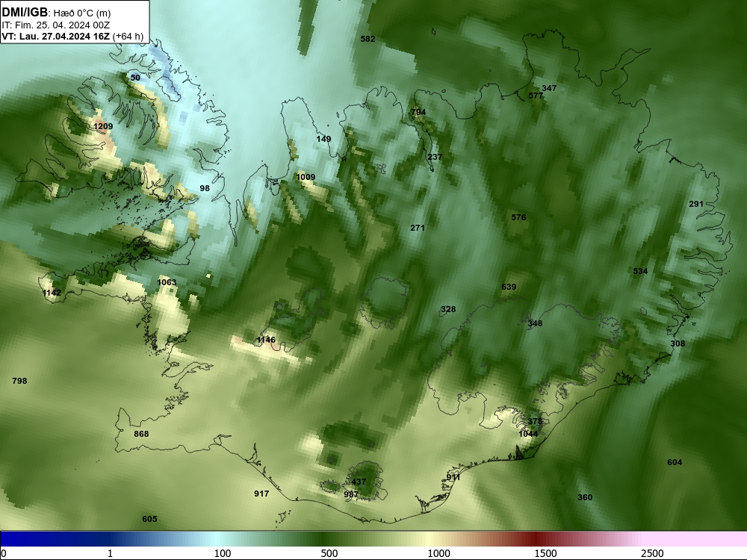Click the map value 50 in Westfjords

point(135,78)
